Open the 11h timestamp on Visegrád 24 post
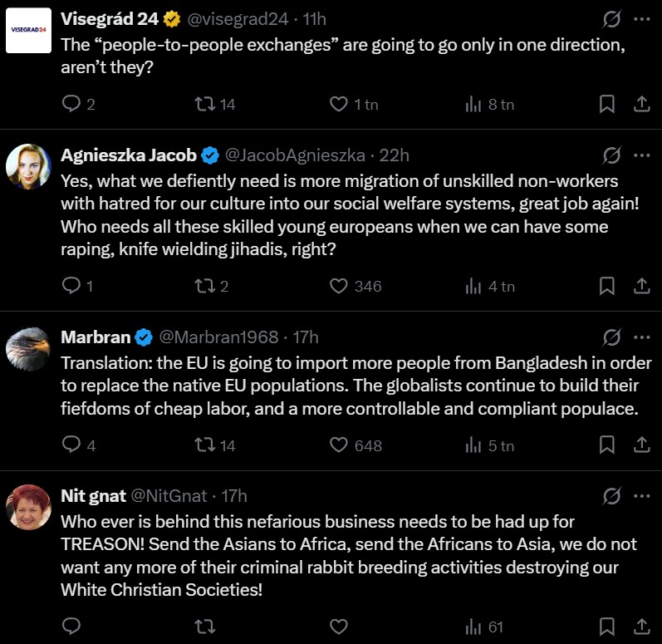Image resolution: width=662 pixels, height=644 pixels. (316, 18)
